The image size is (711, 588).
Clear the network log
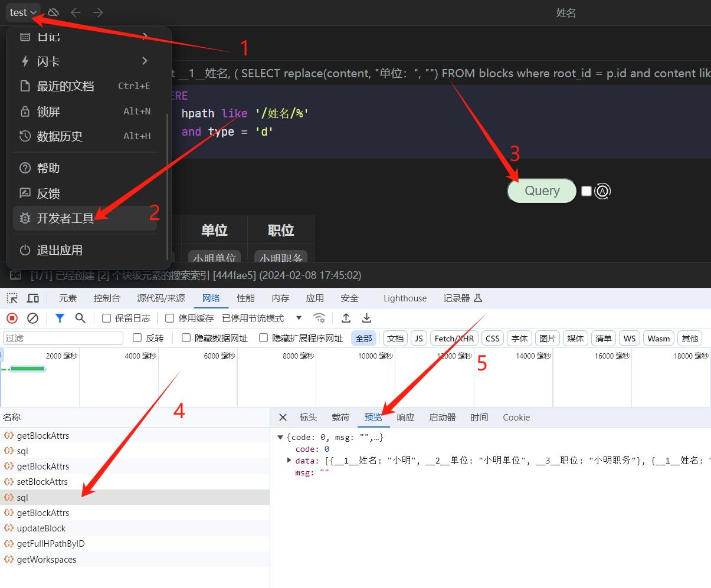[x=33, y=318]
